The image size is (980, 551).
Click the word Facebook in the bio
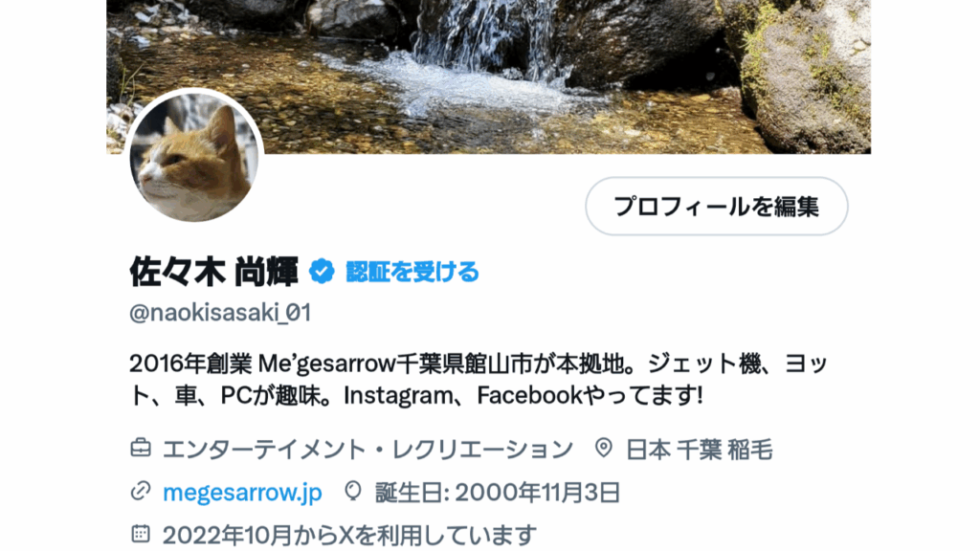tap(529, 395)
